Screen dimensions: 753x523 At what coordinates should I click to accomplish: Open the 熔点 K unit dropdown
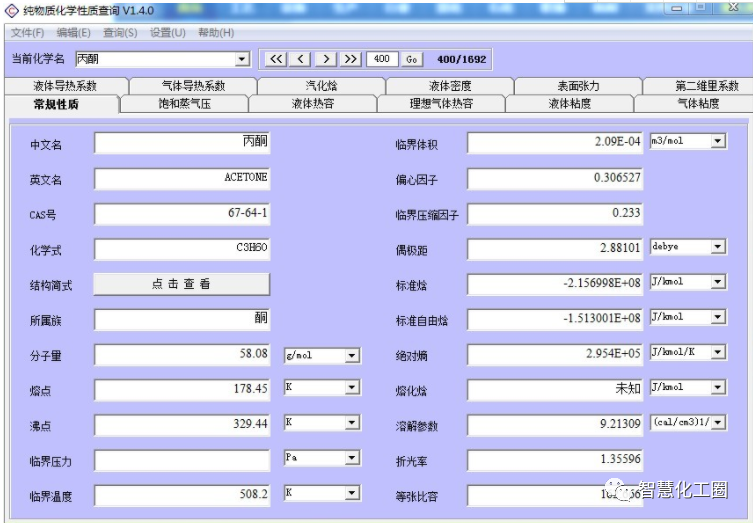pyautogui.click(x=352, y=387)
